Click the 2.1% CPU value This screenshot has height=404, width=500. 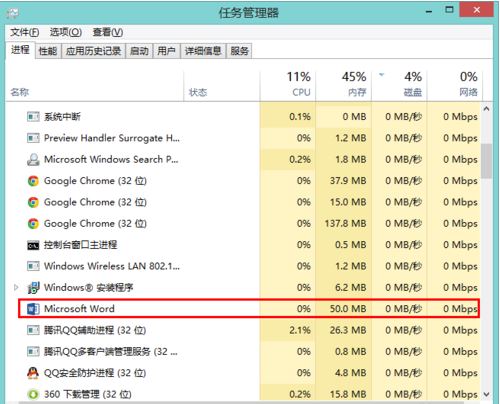pyautogui.click(x=300, y=330)
